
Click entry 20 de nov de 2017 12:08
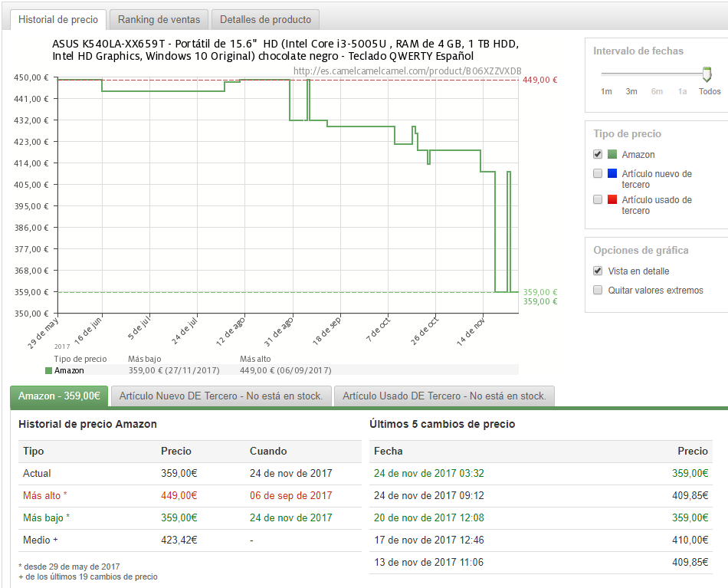pyautogui.click(x=429, y=518)
